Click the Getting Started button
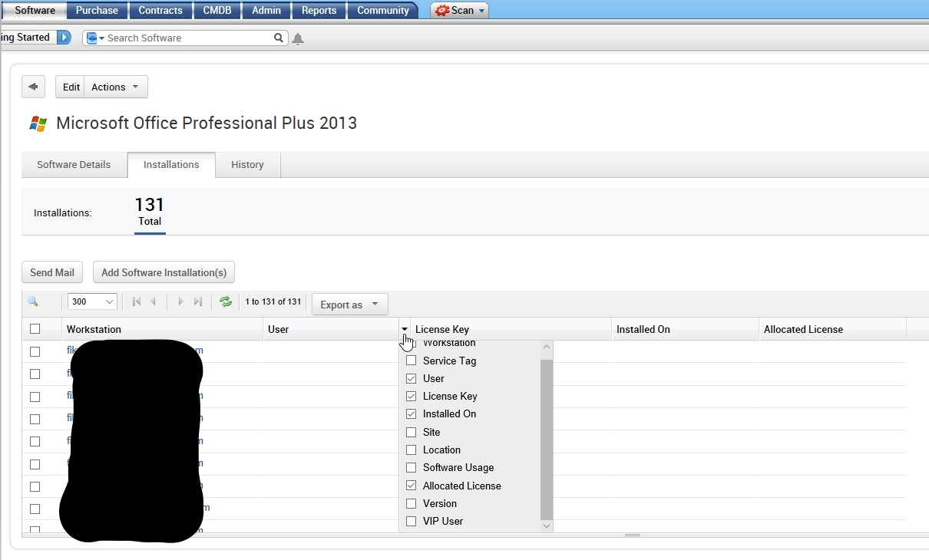 [x=28, y=38]
